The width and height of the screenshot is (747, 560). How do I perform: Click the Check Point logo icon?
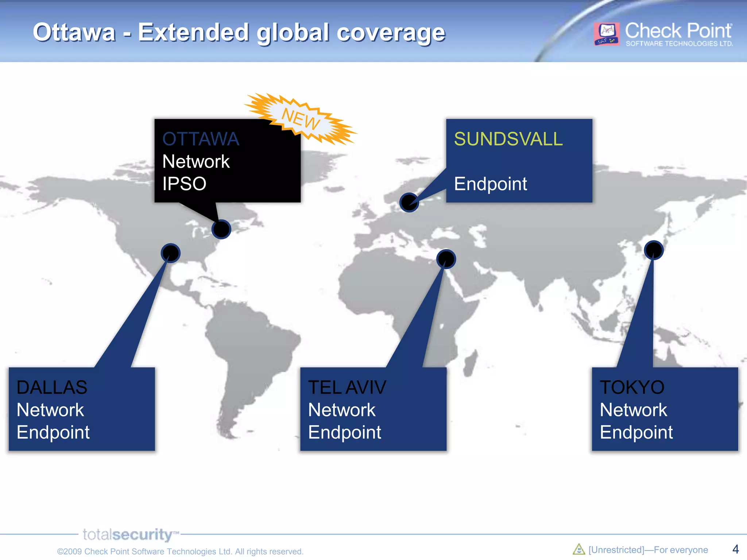[606, 34]
